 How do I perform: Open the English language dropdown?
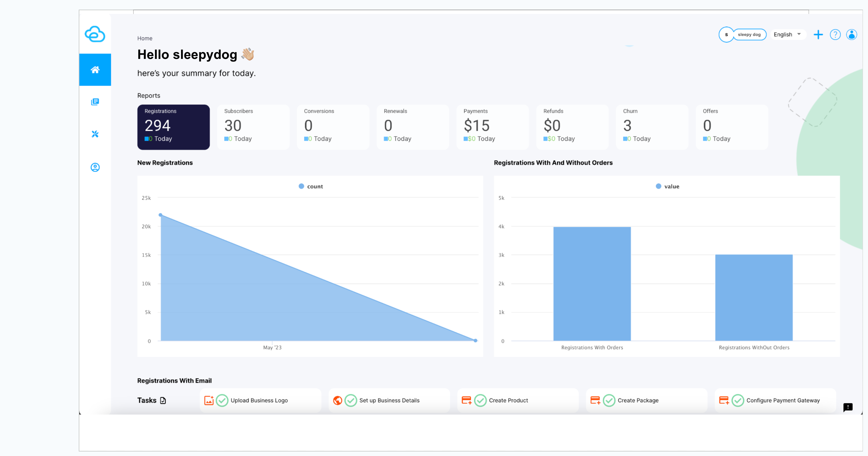click(x=787, y=35)
